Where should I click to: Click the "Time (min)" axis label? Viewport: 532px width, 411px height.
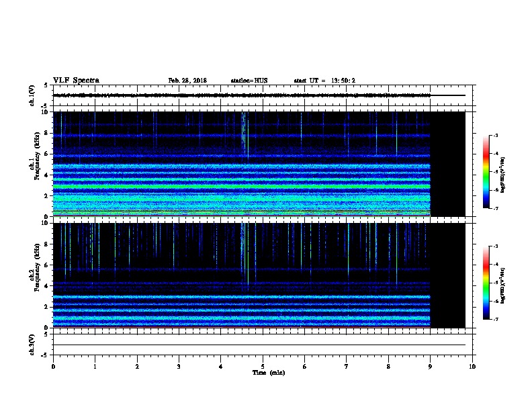click(x=269, y=373)
